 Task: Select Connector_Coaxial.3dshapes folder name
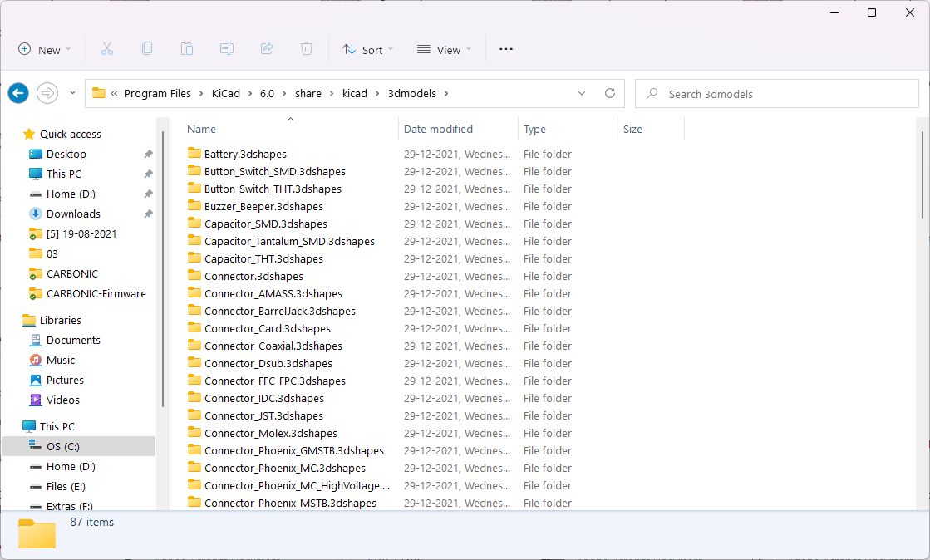pyautogui.click(x=273, y=346)
